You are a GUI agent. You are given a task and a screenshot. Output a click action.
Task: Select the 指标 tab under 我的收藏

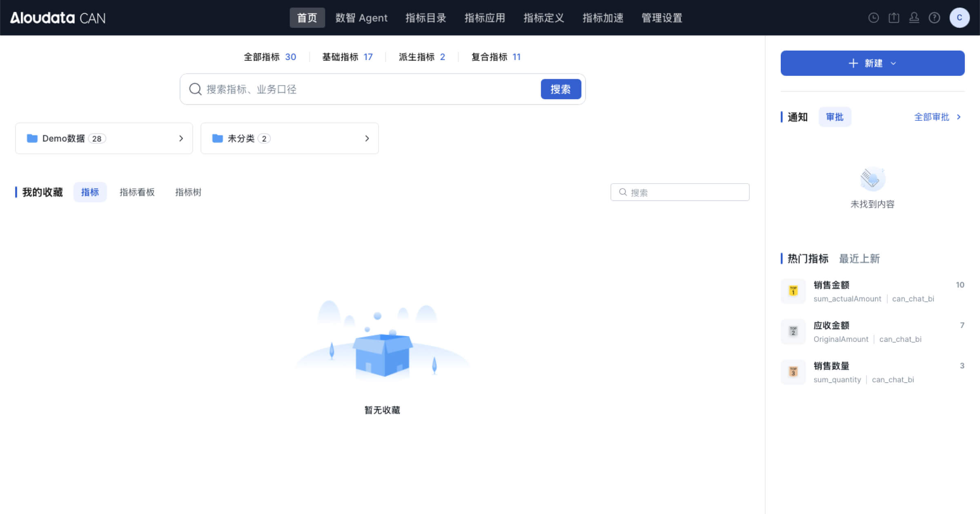[x=90, y=192]
